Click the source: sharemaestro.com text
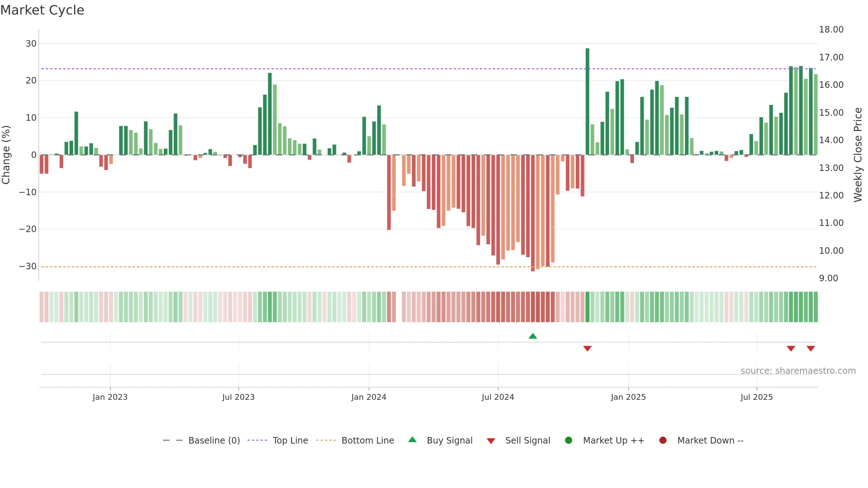 click(x=798, y=371)
